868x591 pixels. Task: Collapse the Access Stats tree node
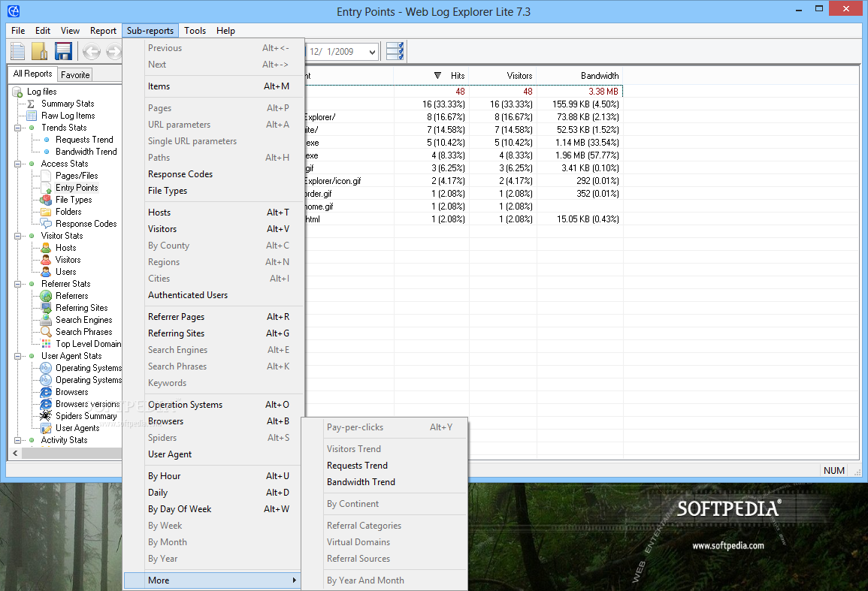click(x=18, y=164)
